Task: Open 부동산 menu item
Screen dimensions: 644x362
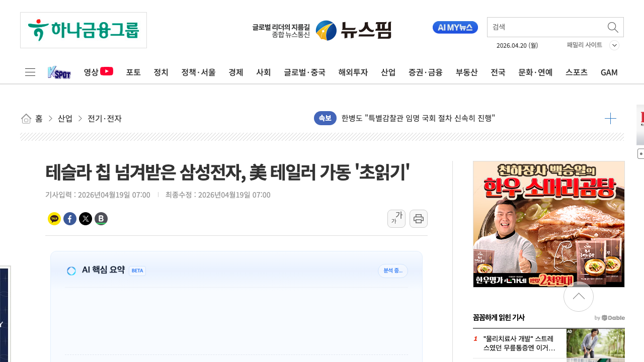Action: pos(467,72)
